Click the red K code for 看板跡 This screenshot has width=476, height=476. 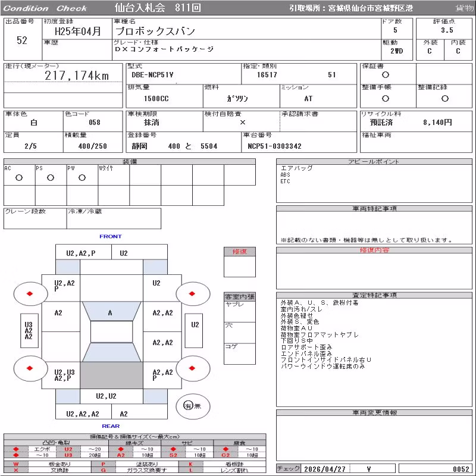190,464
